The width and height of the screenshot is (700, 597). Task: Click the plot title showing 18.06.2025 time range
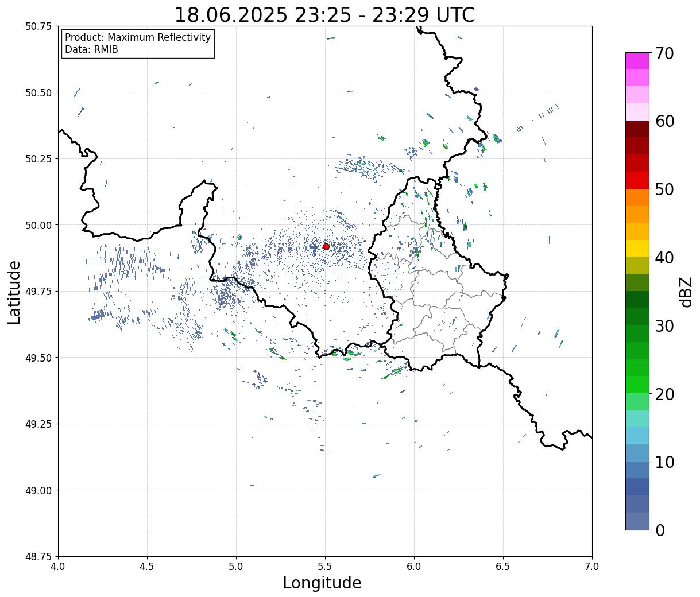tap(324, 15)
